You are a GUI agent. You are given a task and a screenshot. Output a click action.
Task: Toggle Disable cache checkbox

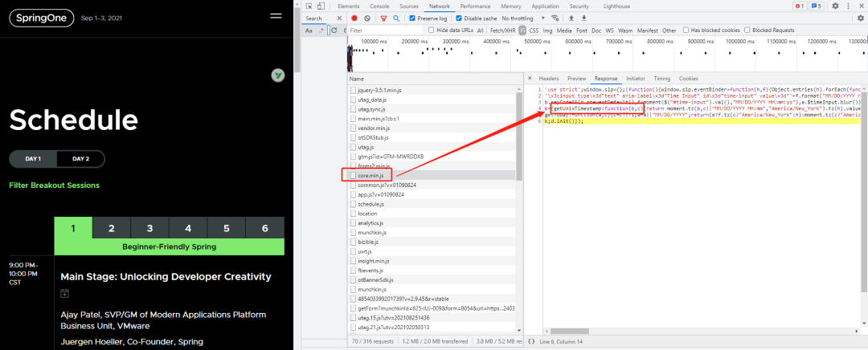(459, 18)
